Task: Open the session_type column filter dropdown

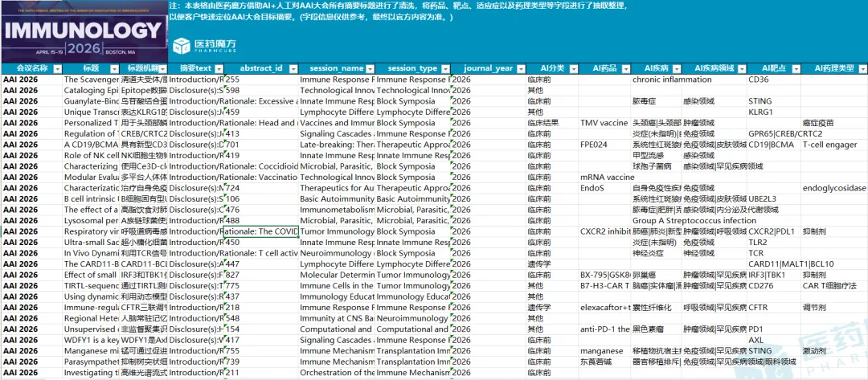Action: click(x=444, y=69)
